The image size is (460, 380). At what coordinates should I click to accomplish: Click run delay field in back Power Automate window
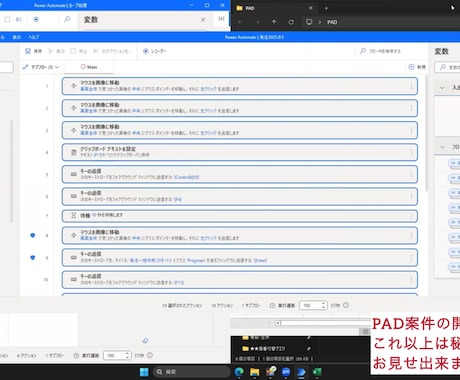coord(114,355)
